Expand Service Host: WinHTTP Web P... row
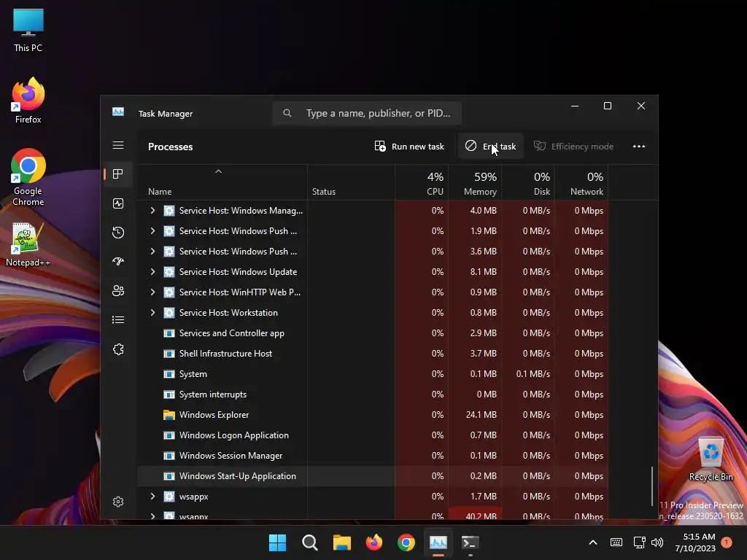747x560 pixels. (152, 292)
